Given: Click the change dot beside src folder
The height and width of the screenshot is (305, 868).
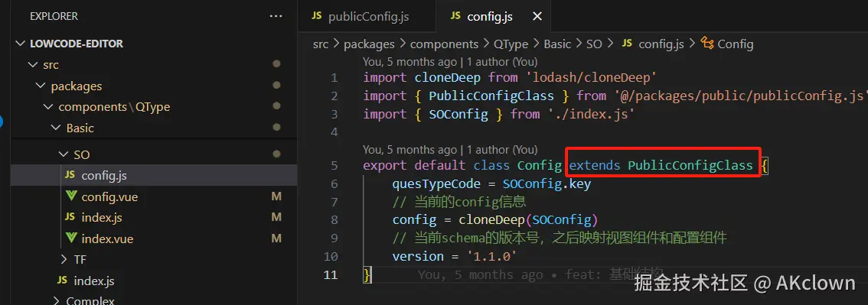Looking at the screenshot, I should point(277,65).
